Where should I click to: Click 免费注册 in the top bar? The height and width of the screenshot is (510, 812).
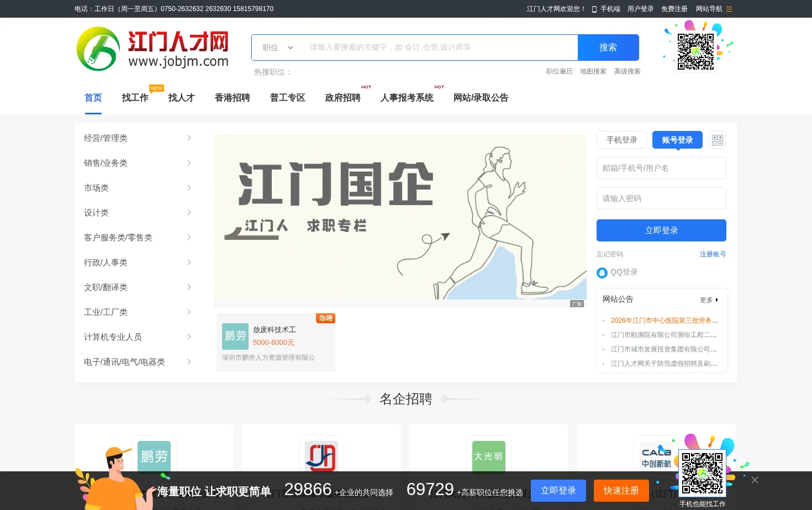(674, 9)
